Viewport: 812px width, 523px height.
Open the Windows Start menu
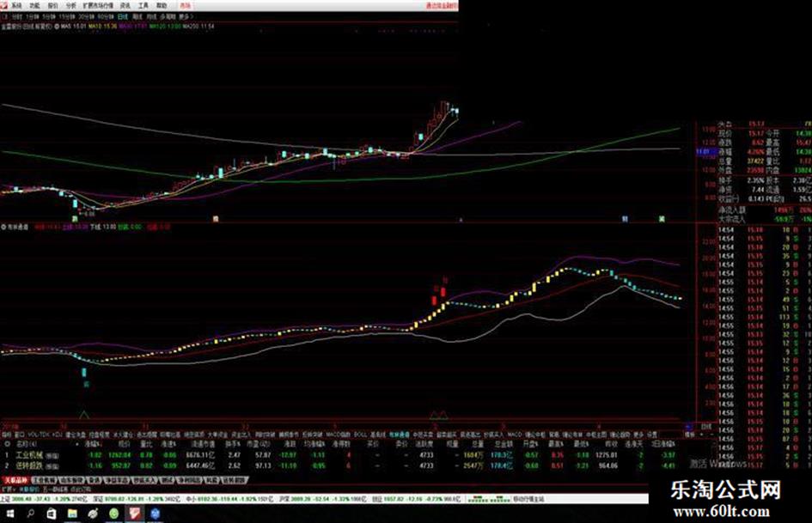(x=10, y=514)
